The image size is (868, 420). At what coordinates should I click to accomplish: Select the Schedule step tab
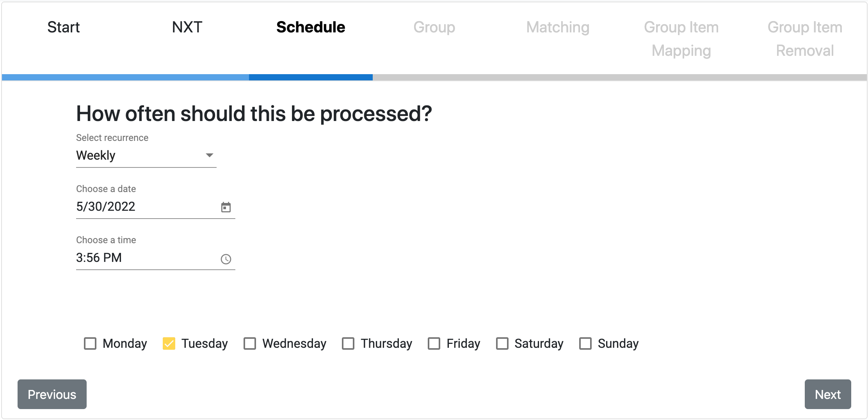tap(311, 27)
